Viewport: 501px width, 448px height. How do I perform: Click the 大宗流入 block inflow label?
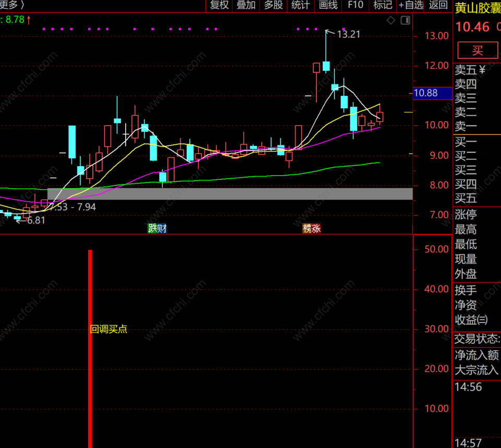(476, 370)
